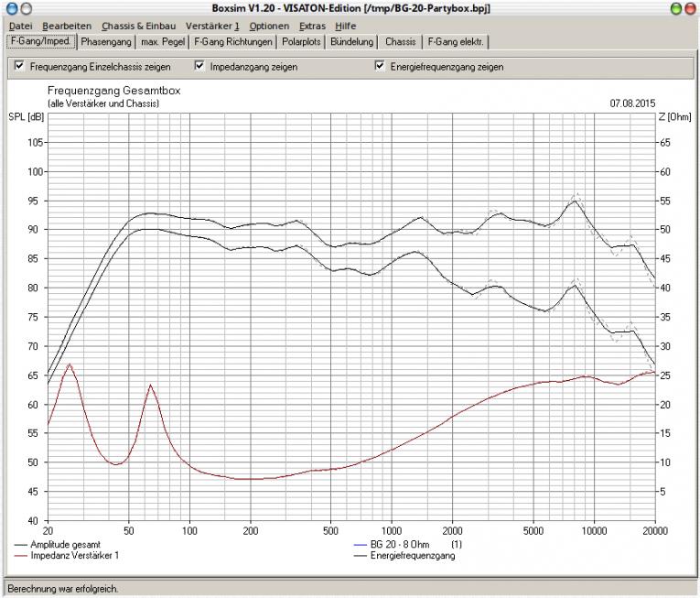Switch to the max. Pegel tab

click(163, 41)
